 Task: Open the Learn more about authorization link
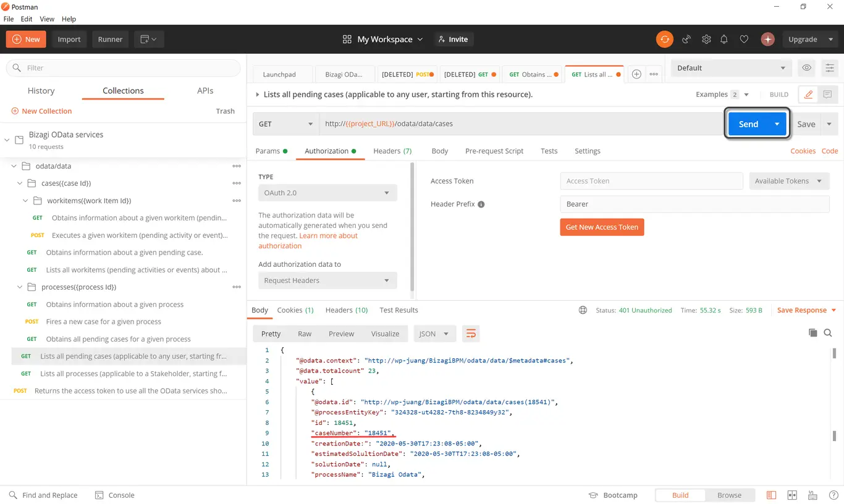(x=308, y=241)
